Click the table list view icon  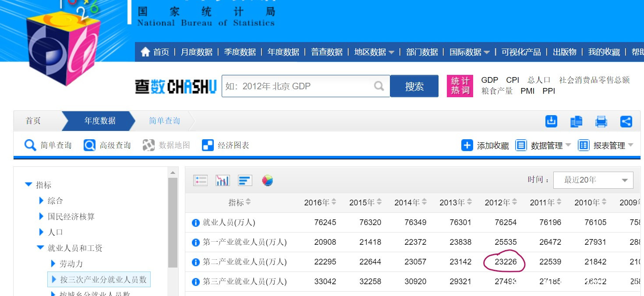[x=200, y=180]
